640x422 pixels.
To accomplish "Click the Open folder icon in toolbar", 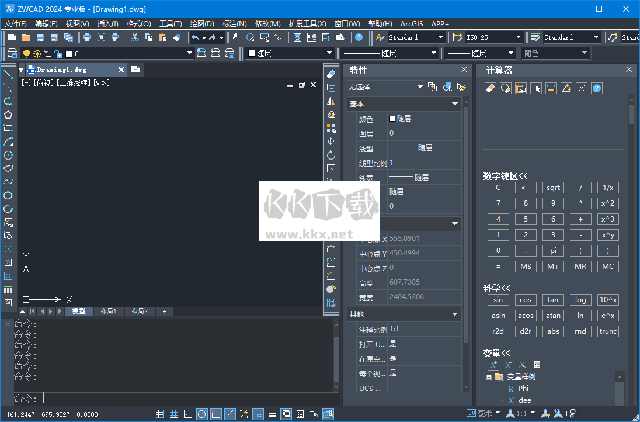I will [26, 38].
